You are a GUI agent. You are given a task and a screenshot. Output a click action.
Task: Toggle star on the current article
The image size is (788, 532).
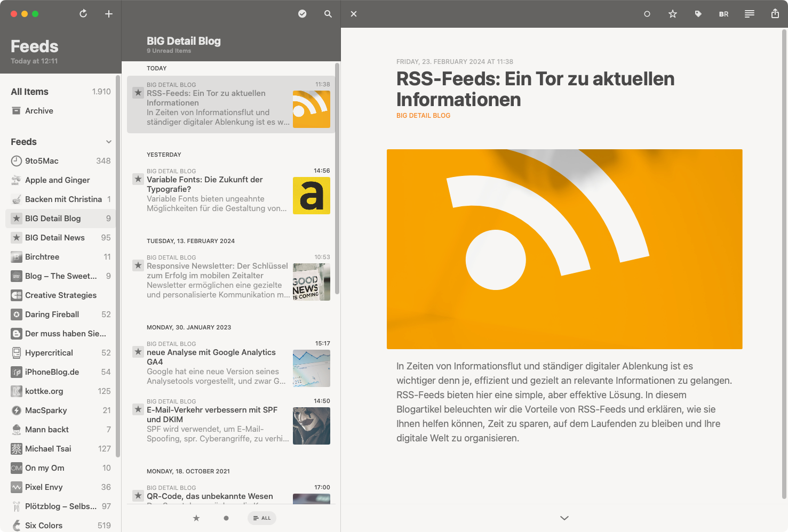[673, 14]
